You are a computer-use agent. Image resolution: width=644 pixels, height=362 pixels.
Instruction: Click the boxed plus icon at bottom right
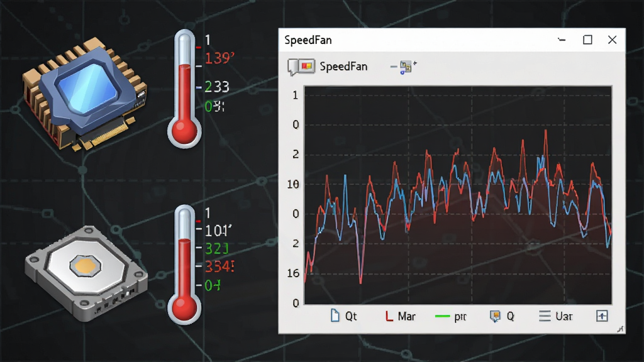click(602, 316)
